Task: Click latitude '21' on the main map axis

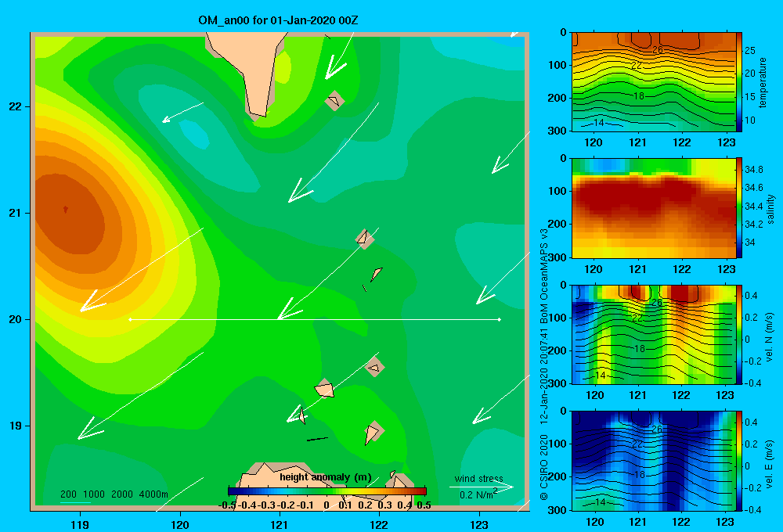Action: pyautogui.click(x=16, y=213)
